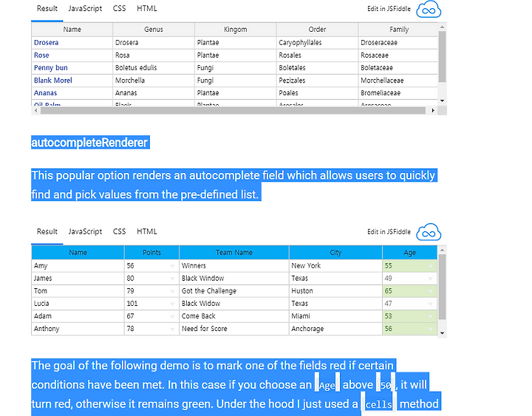The image size is (532, 416).
Task: Click the autocompleteRenderer heading
Action: pos(89,143)
